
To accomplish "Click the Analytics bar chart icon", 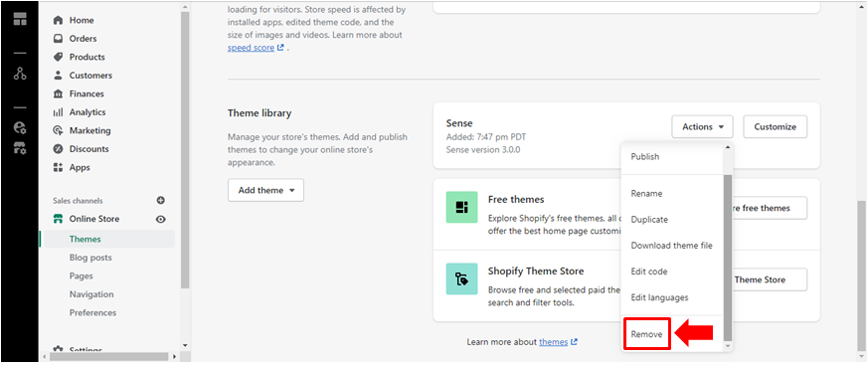I will (x=58, y=111).
